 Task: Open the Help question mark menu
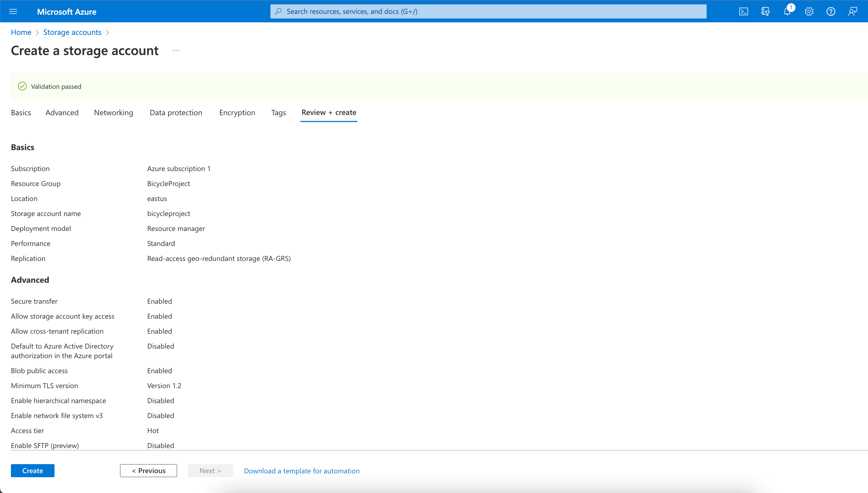[x=830, y=11]
